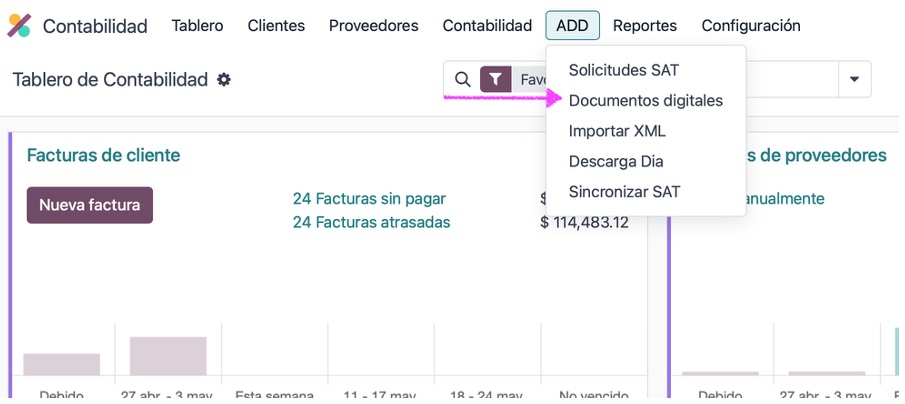Click the 18 - 24 may. chart label
The width and height of the screenshot is (905, 404).
point(487,396)
